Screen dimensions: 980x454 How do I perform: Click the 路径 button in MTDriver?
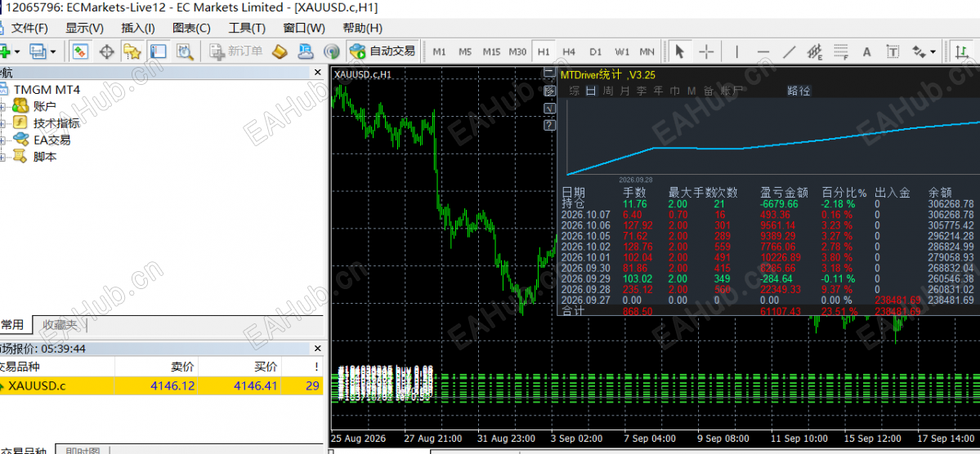799,91
